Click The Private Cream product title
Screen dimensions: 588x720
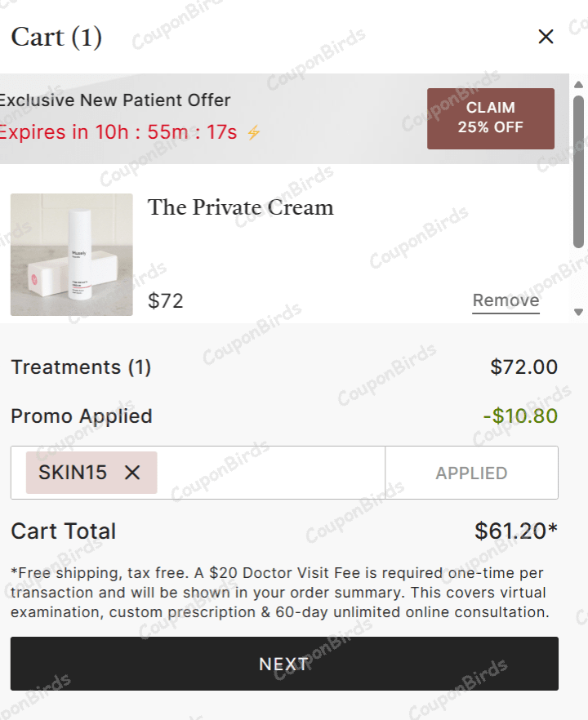pyautogui.click(x=240, y=207)
